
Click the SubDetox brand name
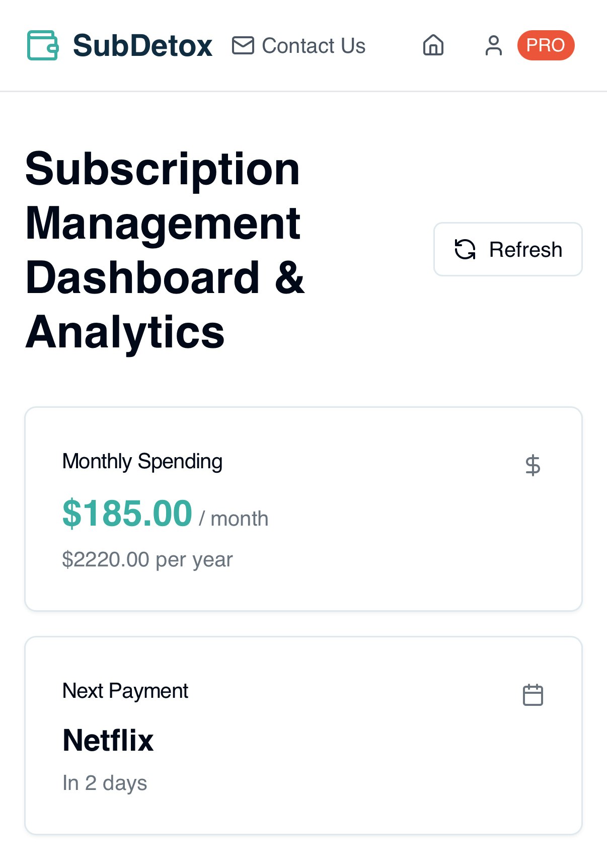(142, 45)
